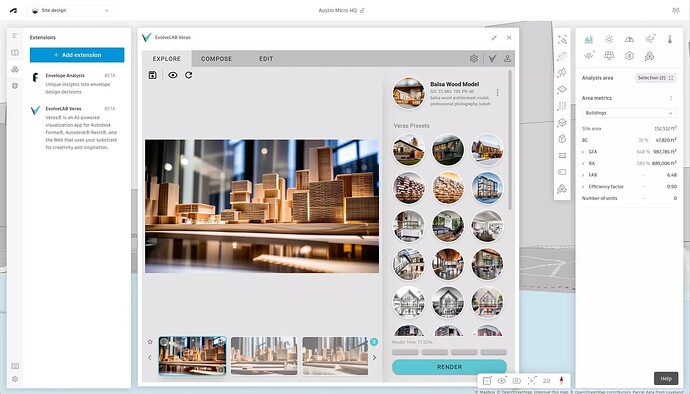Open the feedback icon at sidebar bottom

[15, 366]
